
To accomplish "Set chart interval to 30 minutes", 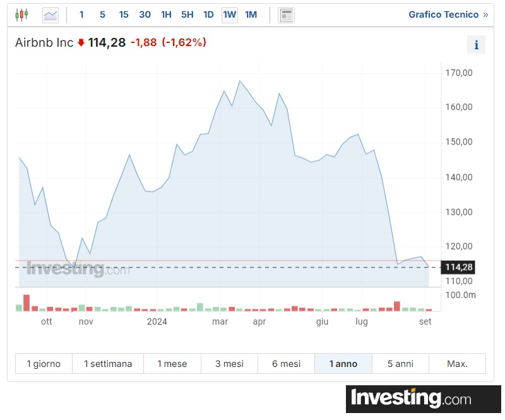I will (145, 15).
